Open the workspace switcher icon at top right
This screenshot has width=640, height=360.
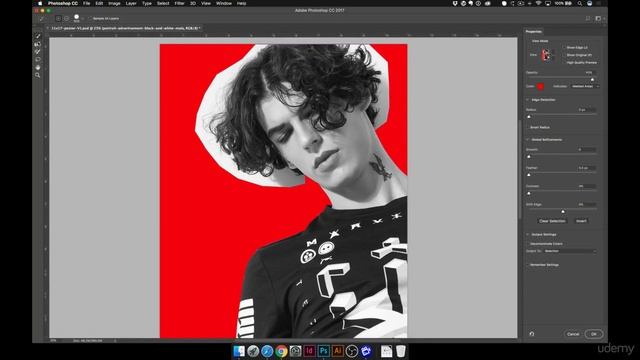pos(598,18)
